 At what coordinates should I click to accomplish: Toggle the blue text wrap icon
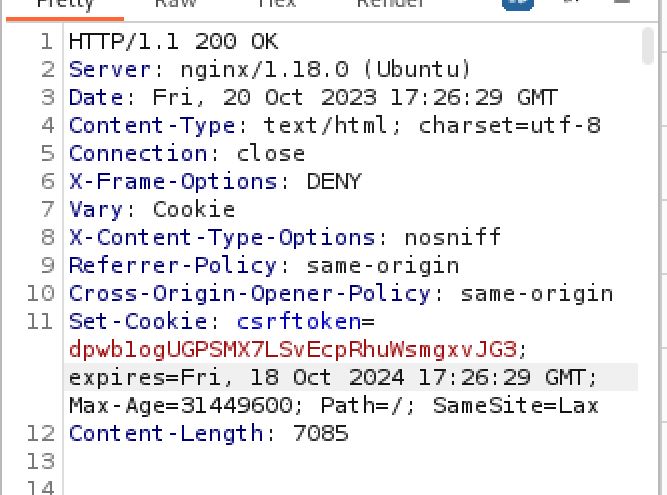coord(517,3)
